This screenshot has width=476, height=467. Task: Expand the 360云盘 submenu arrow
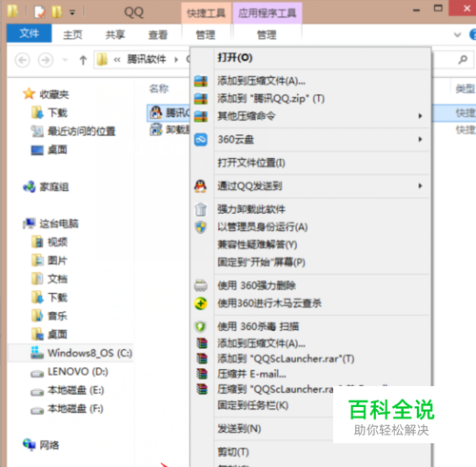(x=420, y=140)
